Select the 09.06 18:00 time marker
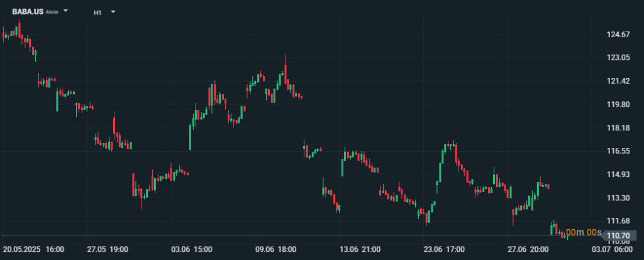644x260 pixels. [275, 249]
